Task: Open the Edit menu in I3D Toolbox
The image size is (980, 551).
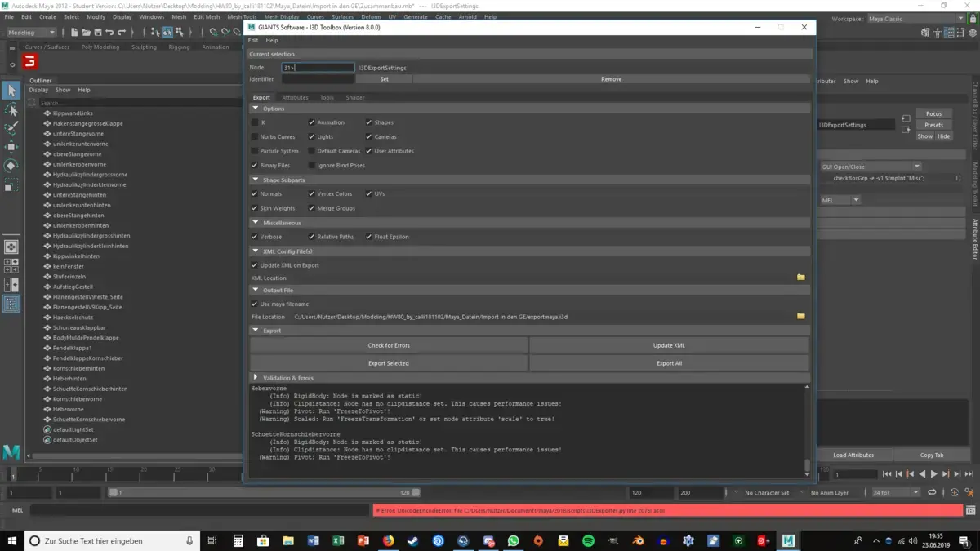Action: point(253,40)
